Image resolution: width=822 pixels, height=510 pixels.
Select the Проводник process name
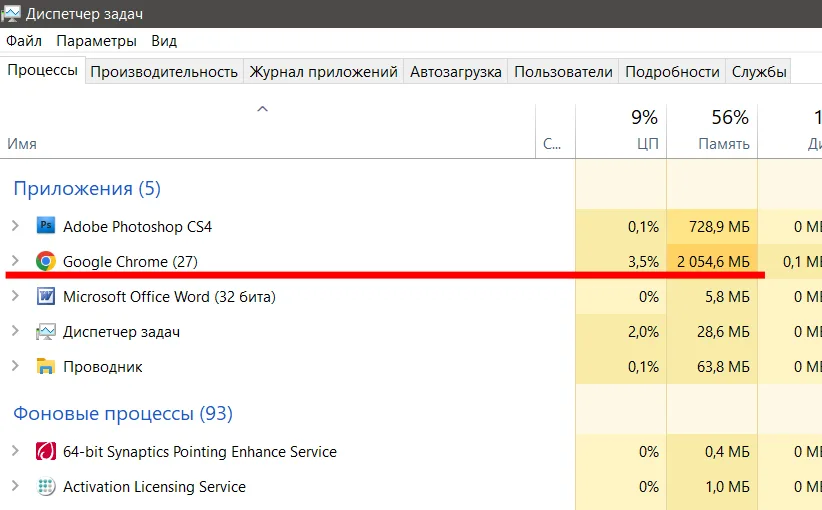click(x=103, y=367)
